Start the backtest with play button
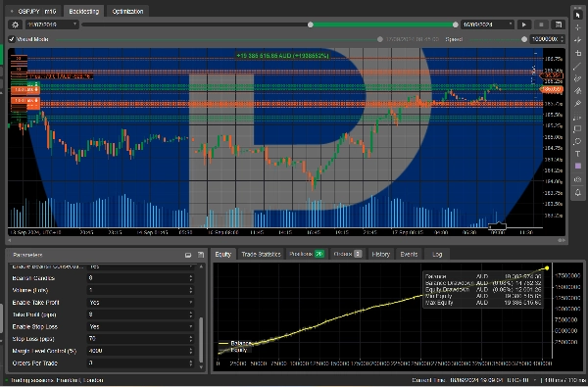The width and height of the screenshot is (588, 387). (524, 24)
